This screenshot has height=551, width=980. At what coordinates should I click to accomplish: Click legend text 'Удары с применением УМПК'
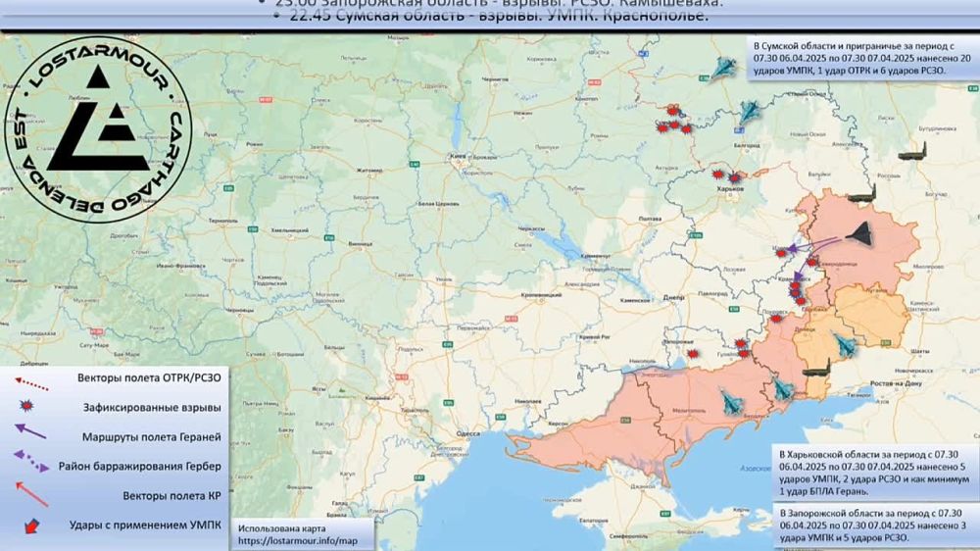145,526
